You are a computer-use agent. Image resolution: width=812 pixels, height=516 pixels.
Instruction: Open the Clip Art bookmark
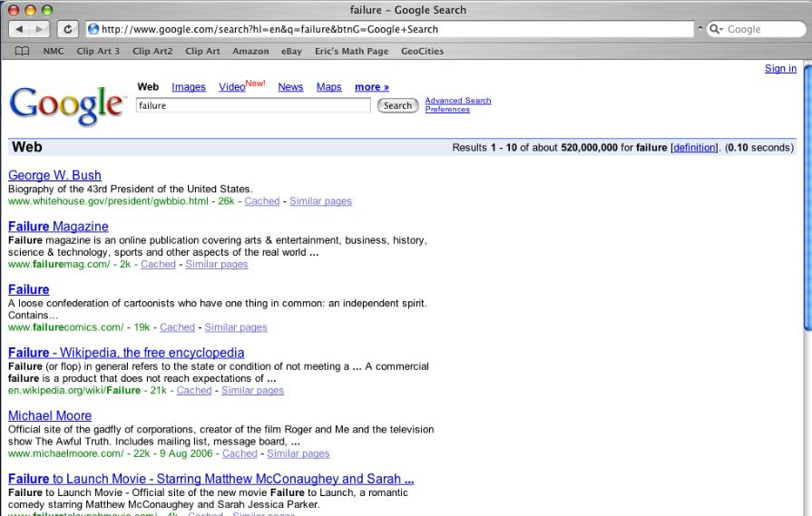pos(202,52)
